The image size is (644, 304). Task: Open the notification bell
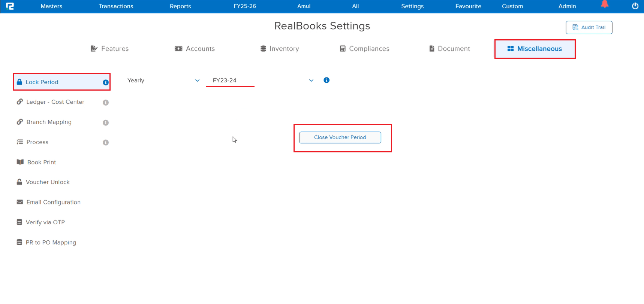tap(605, 4)
